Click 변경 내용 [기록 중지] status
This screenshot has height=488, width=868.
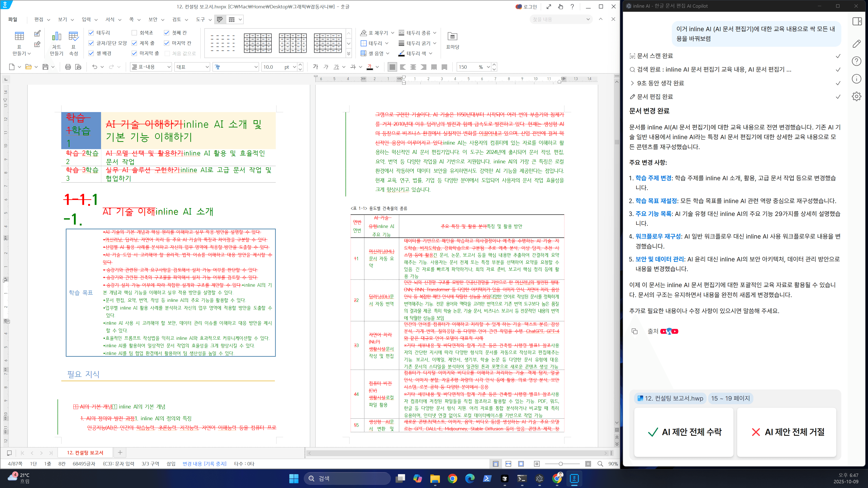tap(204, 464)
